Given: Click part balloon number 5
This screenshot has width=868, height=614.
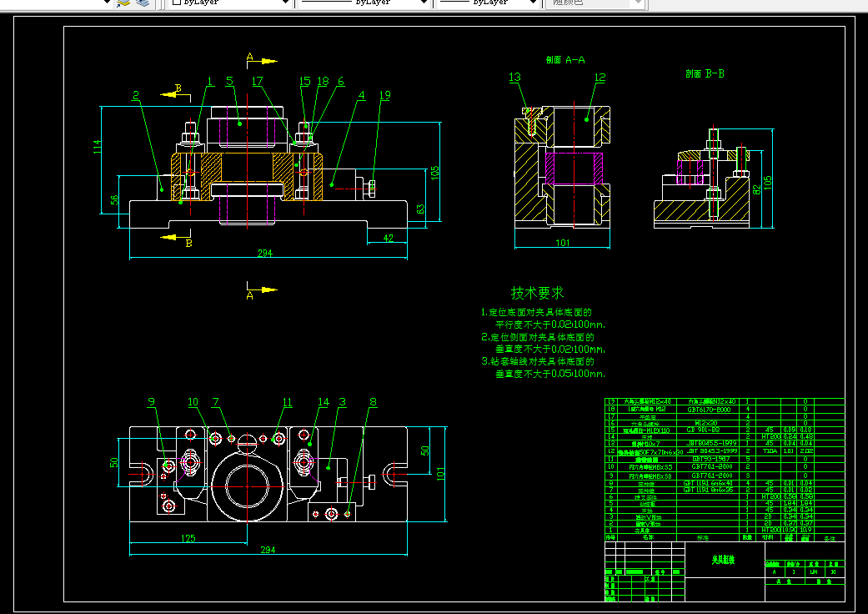Looking at the screenshot, I should coord(230,82).
